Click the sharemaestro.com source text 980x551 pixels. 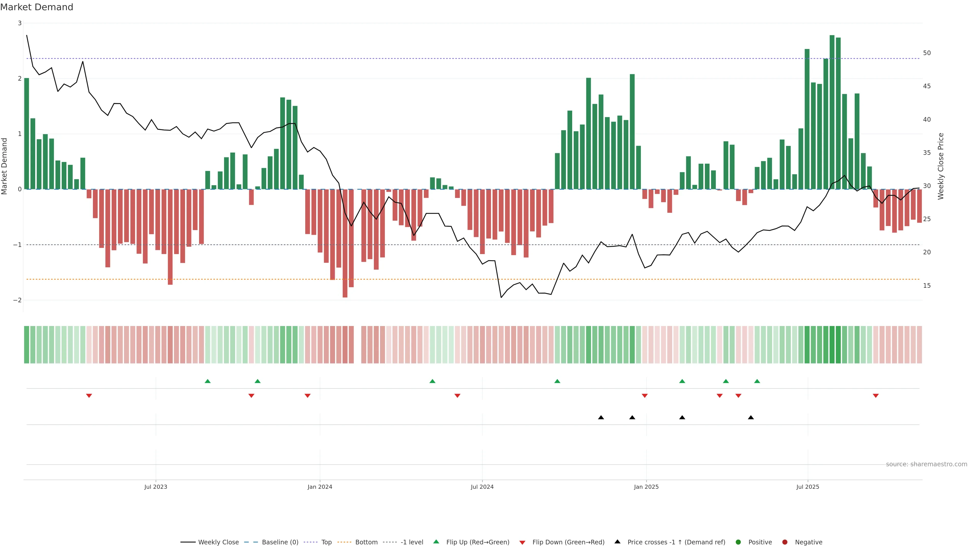926,464
